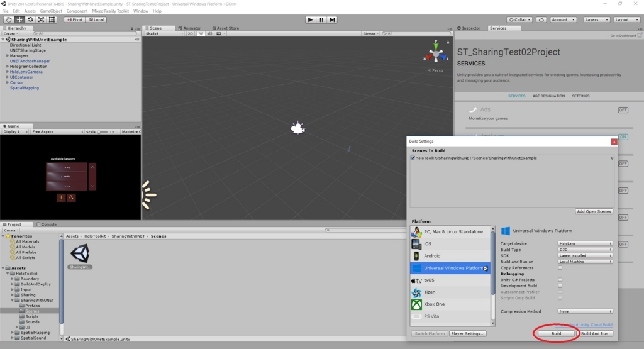
Task: Select Tizen platform
Action: 450,292
